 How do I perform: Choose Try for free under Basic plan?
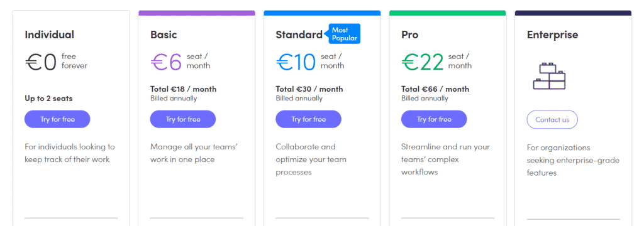[x=183, y=119]
